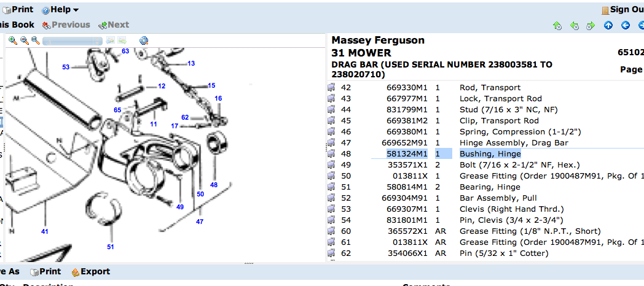Select part number 669330M1

[407, 87]
